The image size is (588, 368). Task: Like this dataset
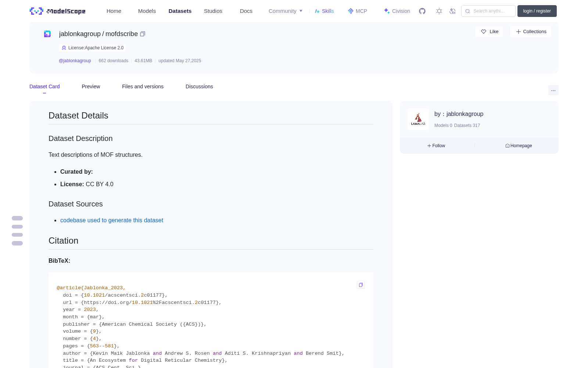489,32
